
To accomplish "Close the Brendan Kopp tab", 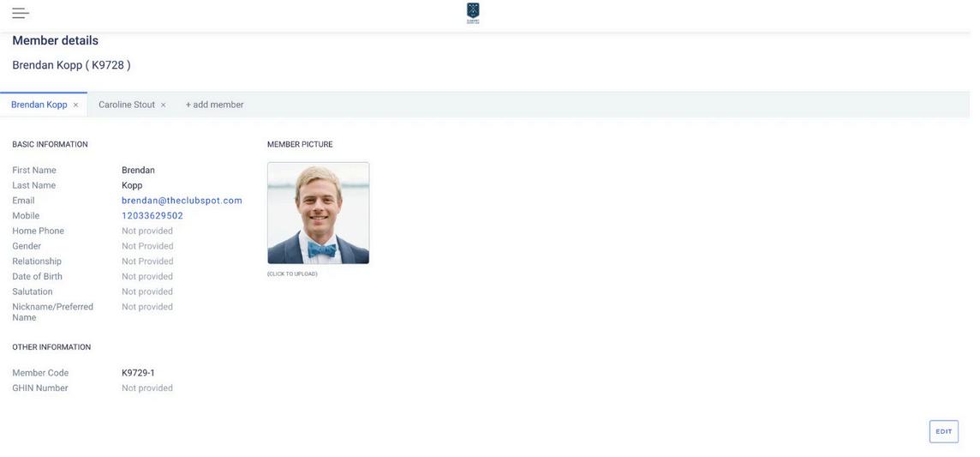I will pyautogui.click(x=75, y=105).
